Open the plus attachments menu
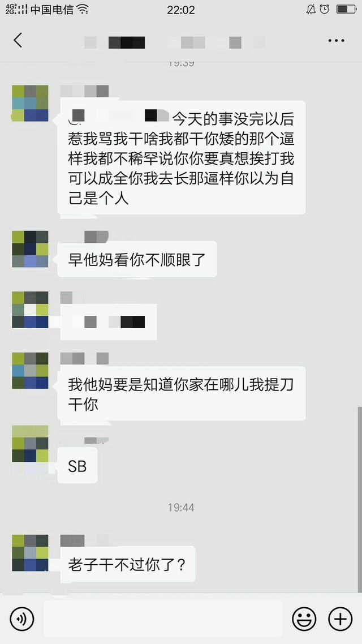Screen dimensions: 362x644 [x=341, y=619]
